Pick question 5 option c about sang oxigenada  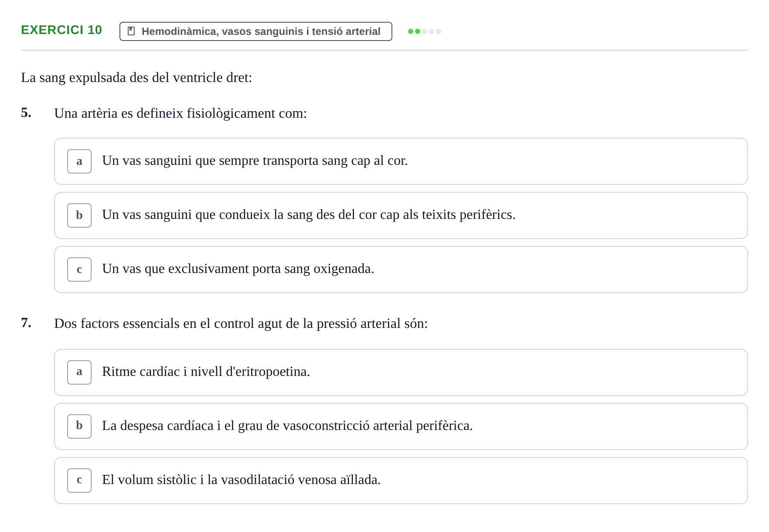401,269
